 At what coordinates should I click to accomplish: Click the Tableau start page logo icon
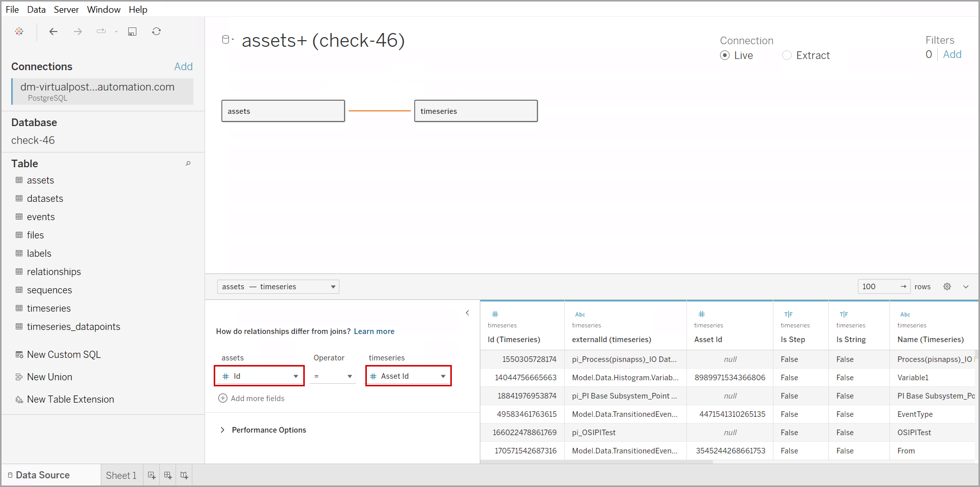[19, 32]
